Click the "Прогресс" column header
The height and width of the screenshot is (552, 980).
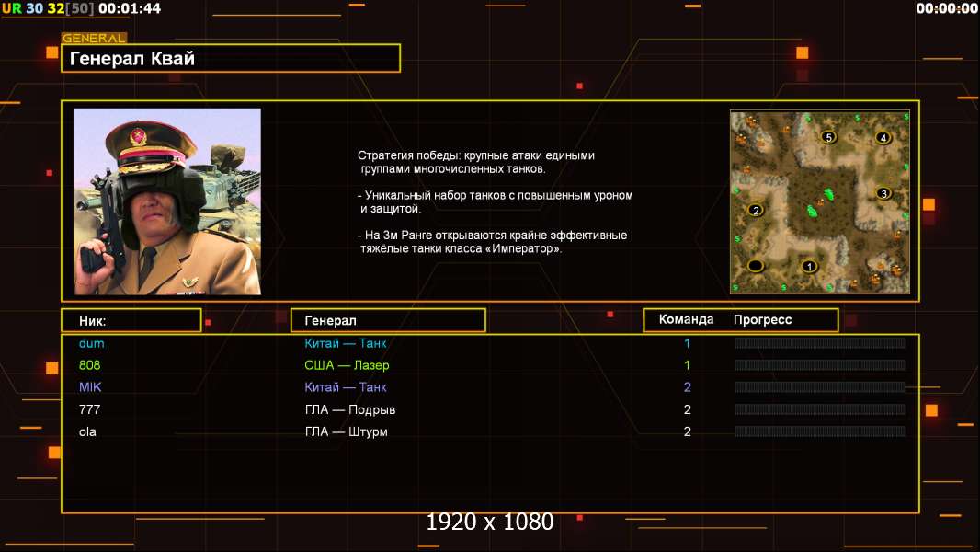point(762,319)
